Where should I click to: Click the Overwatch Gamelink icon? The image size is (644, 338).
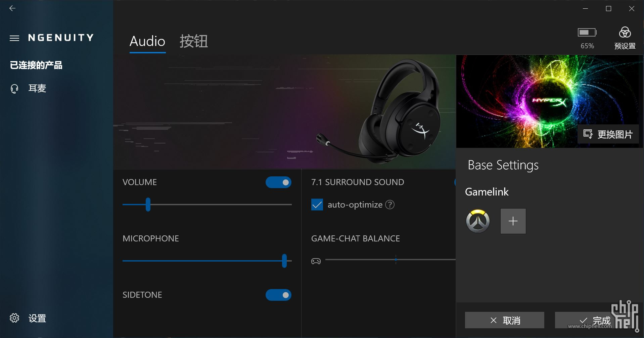tap(478, 221)
